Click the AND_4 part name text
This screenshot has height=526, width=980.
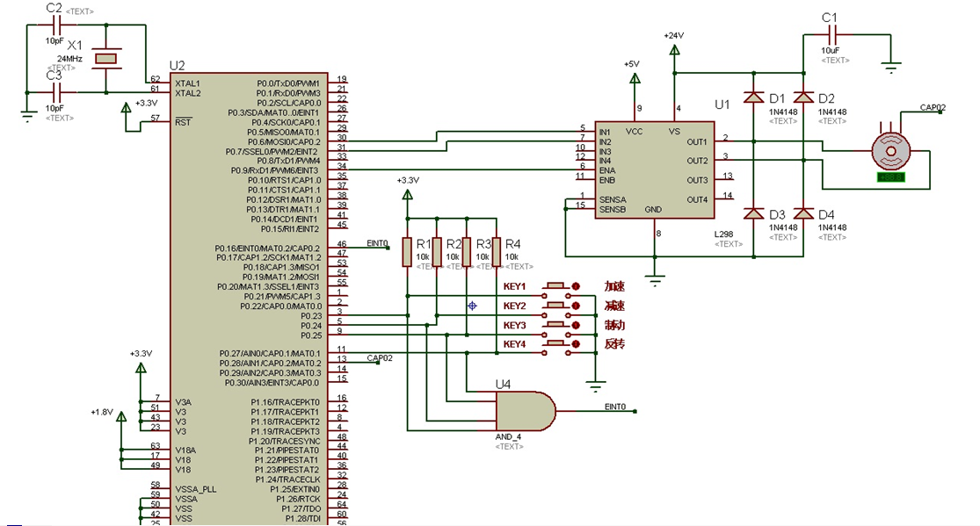508,436
